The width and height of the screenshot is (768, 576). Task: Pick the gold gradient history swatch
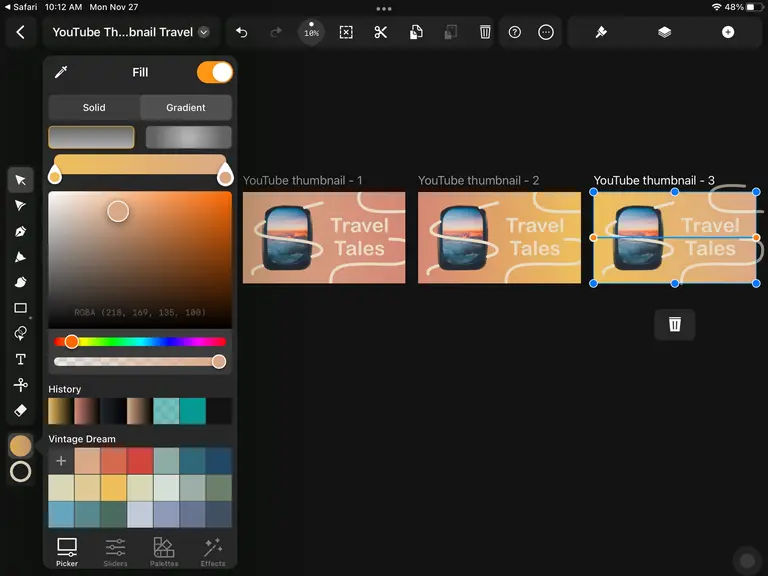click(x=61, y=411)
